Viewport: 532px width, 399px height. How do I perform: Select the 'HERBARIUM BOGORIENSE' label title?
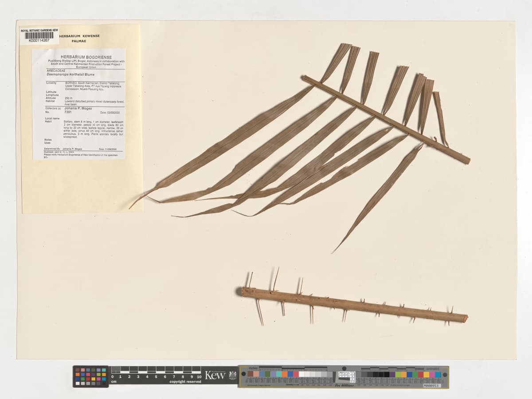(86, 57)
